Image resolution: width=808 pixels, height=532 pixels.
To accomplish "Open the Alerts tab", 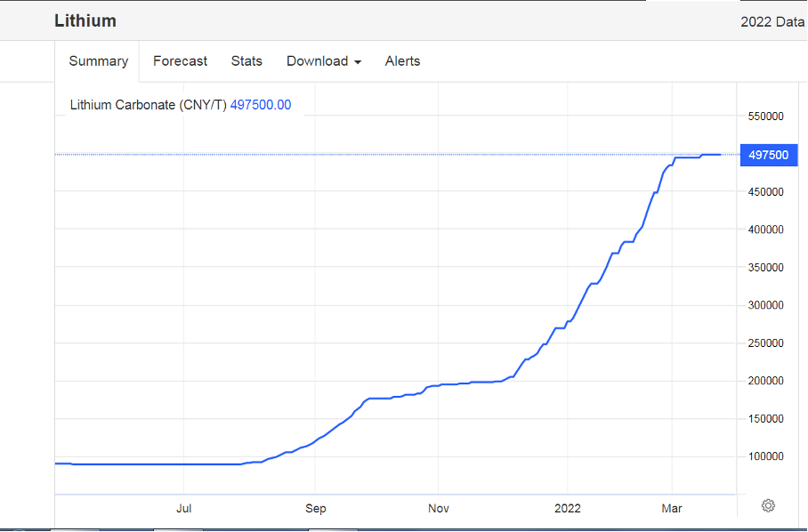I will (402, 61).
